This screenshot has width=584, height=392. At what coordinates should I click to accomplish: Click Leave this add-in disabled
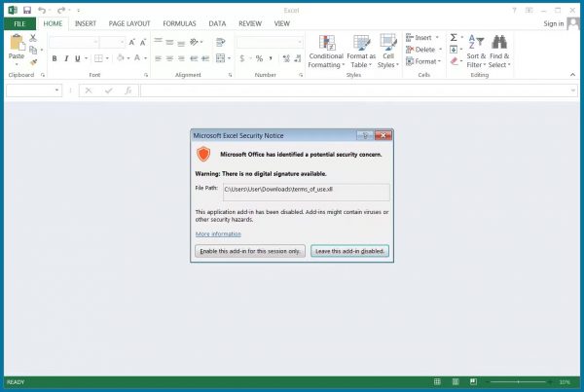point(349,251)
